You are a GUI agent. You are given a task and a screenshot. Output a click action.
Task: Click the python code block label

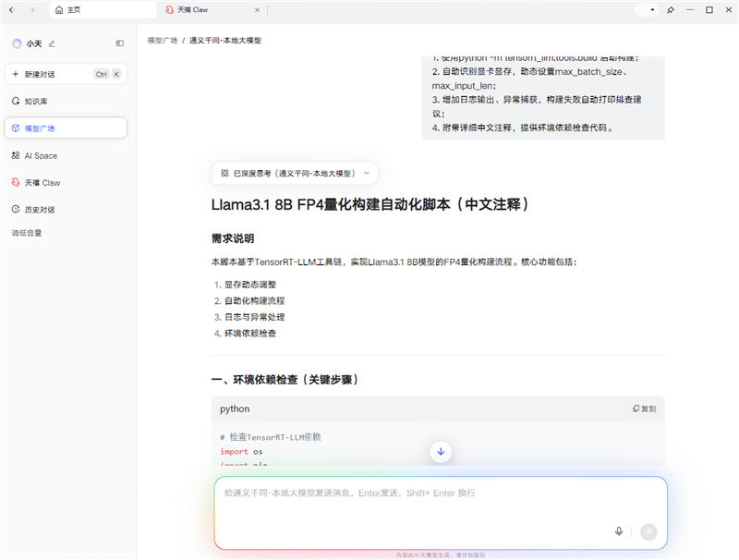(x=235, y=408)
